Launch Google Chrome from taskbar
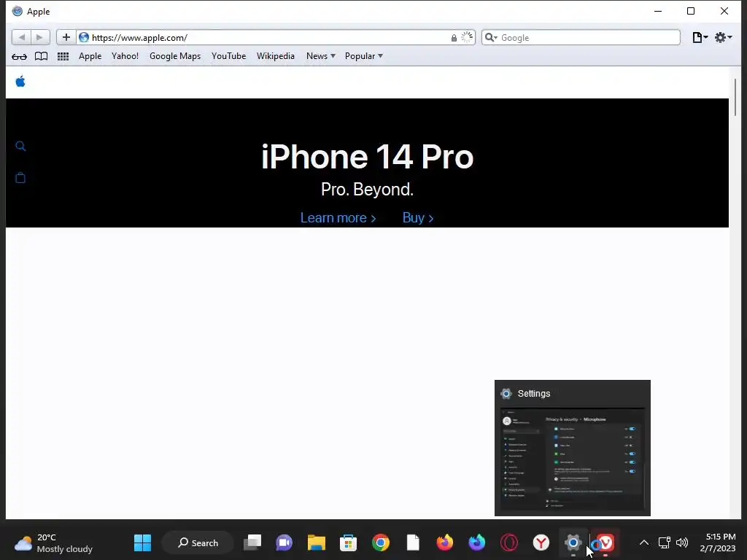 (x=381, y=542)
